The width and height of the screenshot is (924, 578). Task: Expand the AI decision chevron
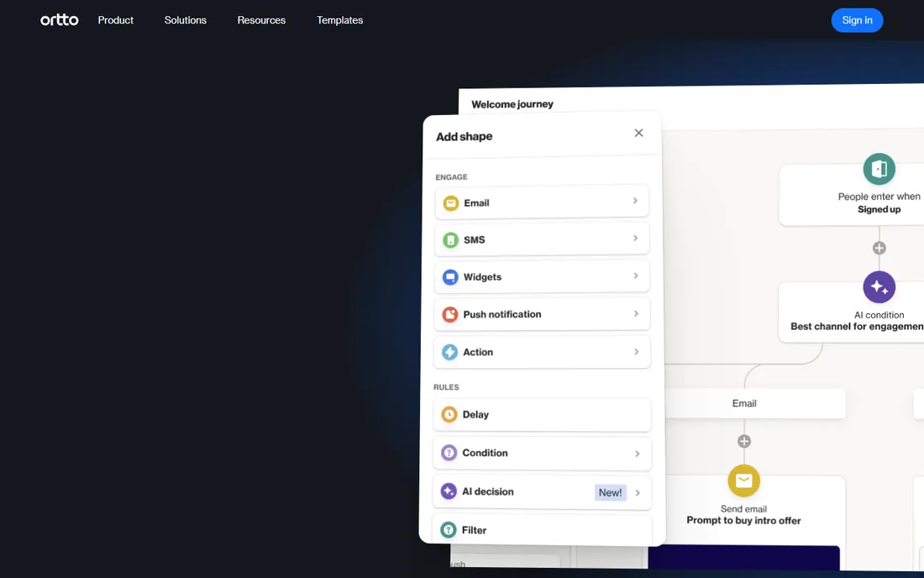tap(638, 492)
